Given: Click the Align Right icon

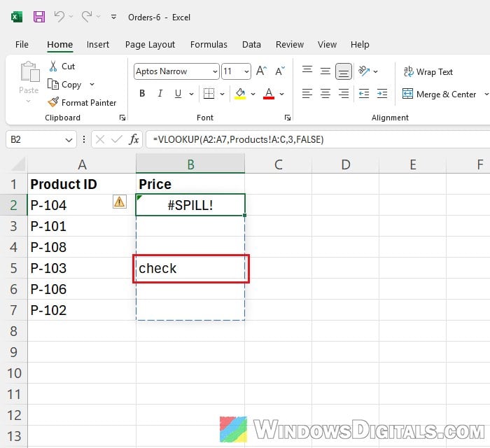Looking at the screenshot, I should (x=344, y=93).
